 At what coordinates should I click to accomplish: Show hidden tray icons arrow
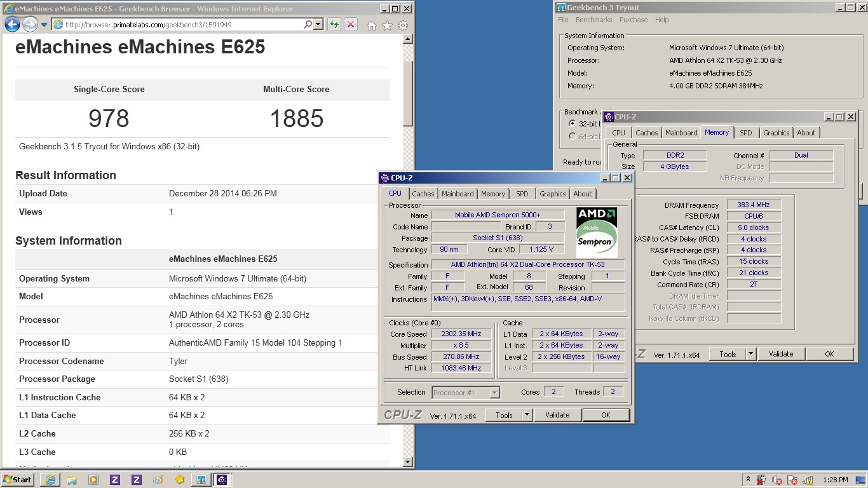coord(748,480)
